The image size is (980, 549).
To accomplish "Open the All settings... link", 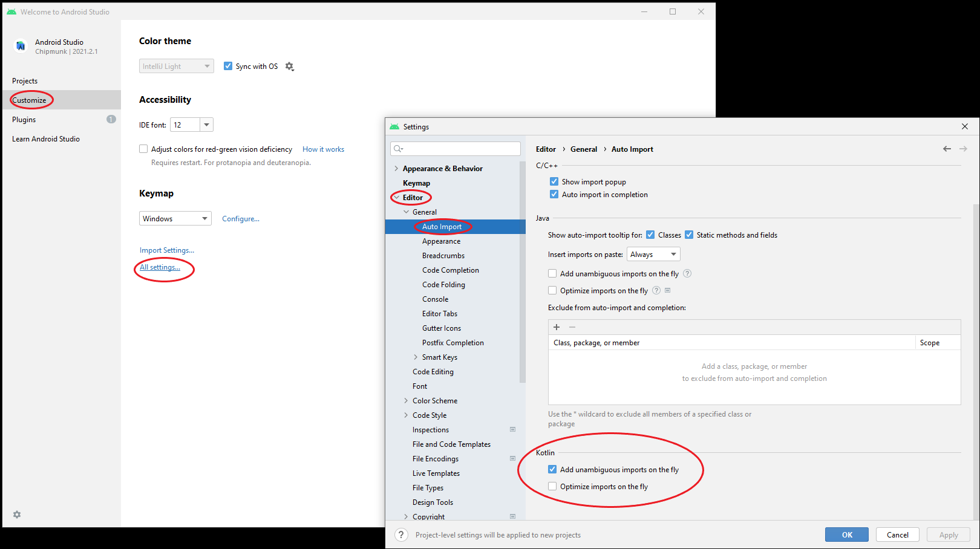I will [160, 267].
